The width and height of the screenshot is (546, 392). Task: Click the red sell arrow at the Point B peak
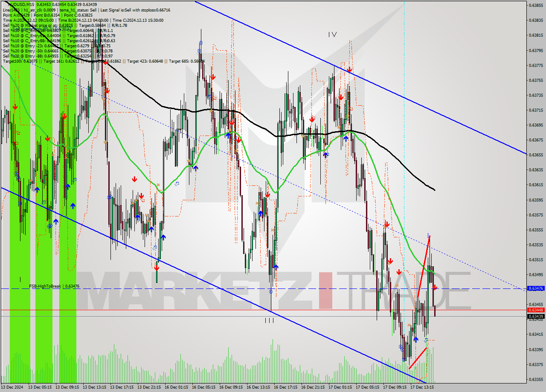coord(105,62)
